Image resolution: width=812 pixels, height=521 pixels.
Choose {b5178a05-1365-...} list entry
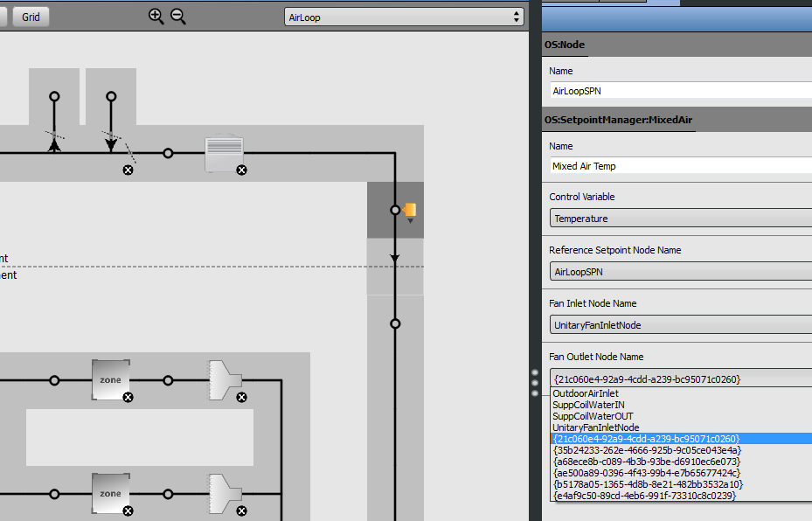pyautogui.click(x=681, y=484)
